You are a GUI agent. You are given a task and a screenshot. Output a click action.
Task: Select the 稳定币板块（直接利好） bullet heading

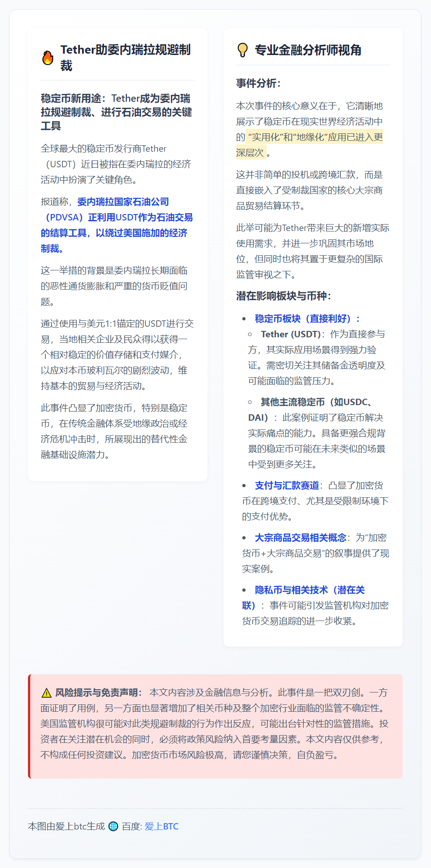[307, 319]
